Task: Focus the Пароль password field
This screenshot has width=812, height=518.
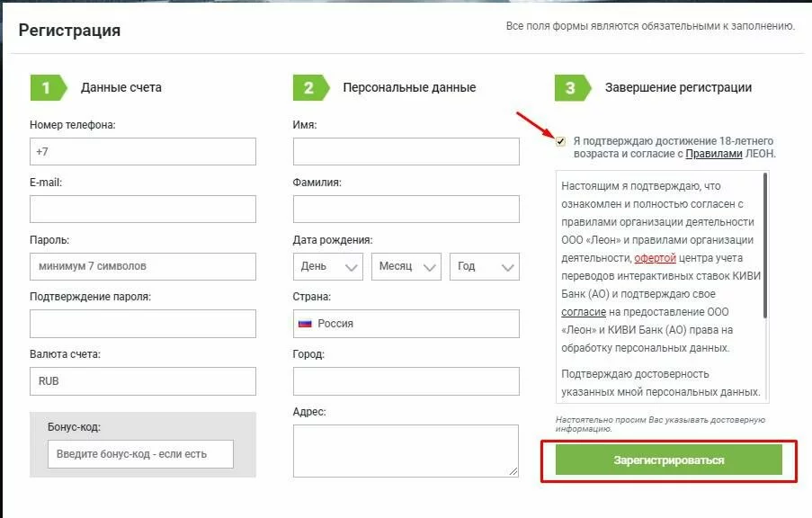Action: 143,266
